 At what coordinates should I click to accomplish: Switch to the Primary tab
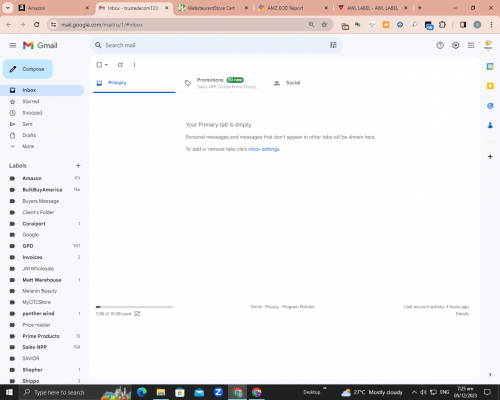click(x=134, y=83)
